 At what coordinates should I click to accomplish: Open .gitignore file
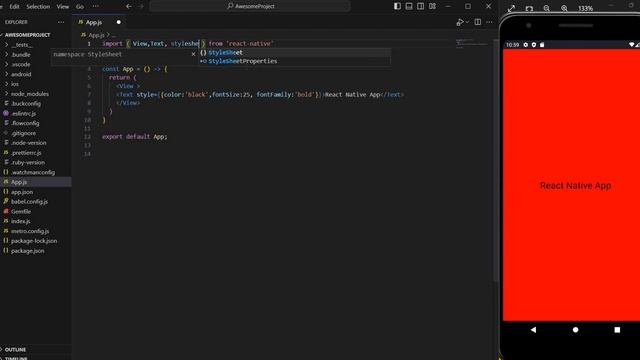24,133
